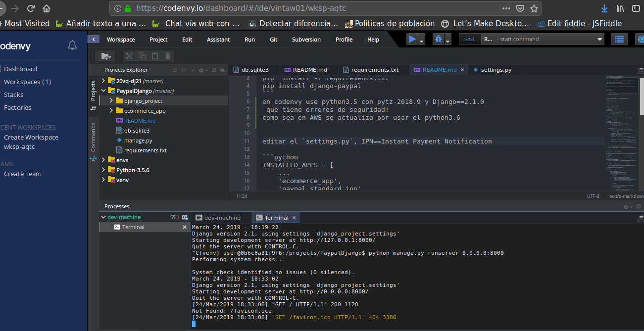Click the Run play button
The image size is (644, 331).
(412, 40)
